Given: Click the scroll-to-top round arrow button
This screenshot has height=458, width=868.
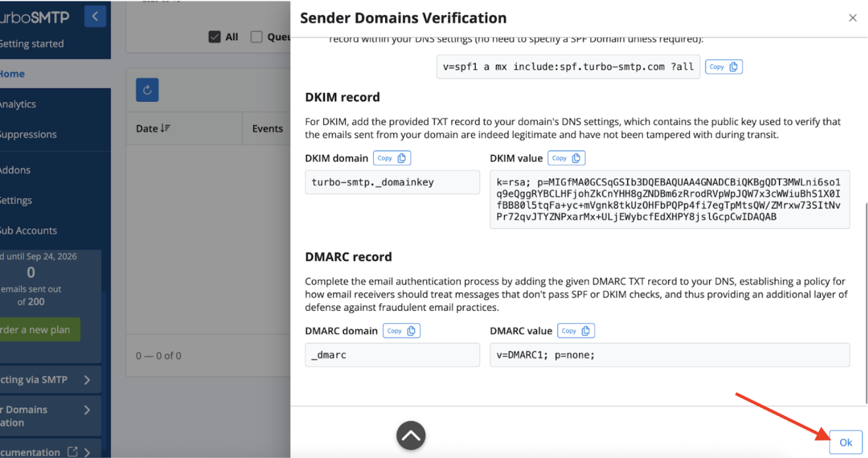Looking at the screenshot, I should 411,436.
